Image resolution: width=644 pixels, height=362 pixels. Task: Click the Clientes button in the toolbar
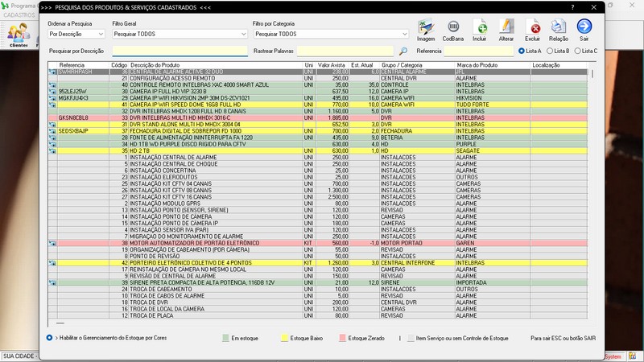(x=18, y=35)
